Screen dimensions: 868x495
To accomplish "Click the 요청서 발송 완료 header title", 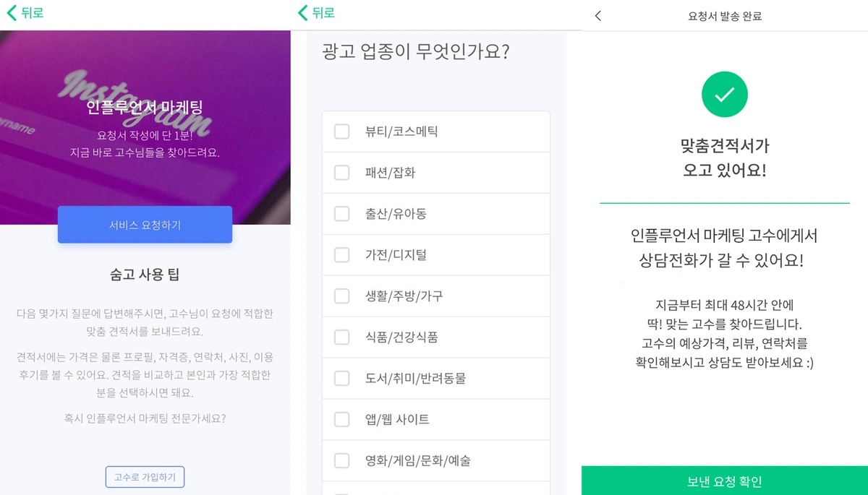I will tap(724, 14).
